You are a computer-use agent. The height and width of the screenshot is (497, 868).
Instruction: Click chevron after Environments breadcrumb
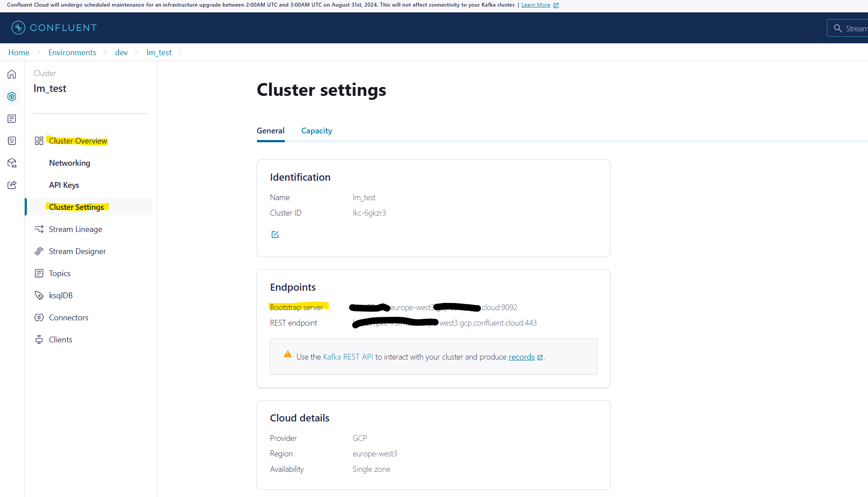(x=105, y=52)
